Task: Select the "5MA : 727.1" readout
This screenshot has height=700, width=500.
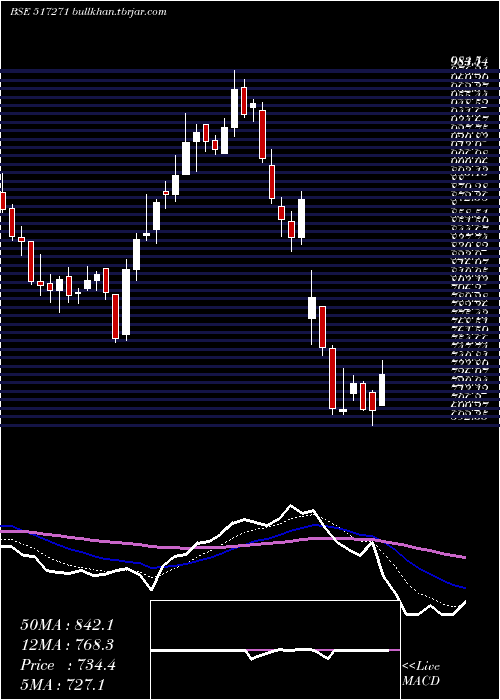Action: click(x=63, y=685)
